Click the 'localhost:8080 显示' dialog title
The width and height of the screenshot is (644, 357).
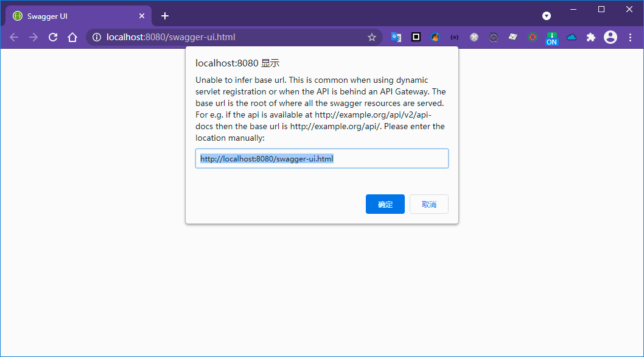pos(237,63)
